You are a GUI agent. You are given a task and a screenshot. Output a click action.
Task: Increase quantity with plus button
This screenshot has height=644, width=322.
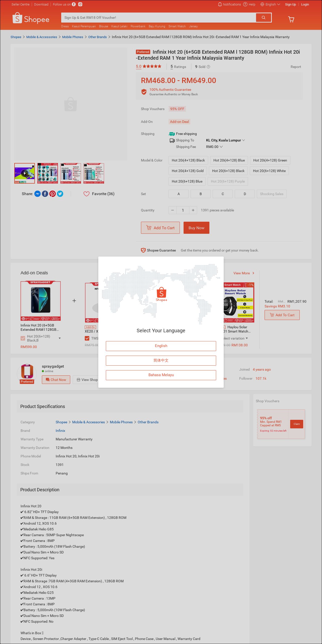[x=193, y=210]
